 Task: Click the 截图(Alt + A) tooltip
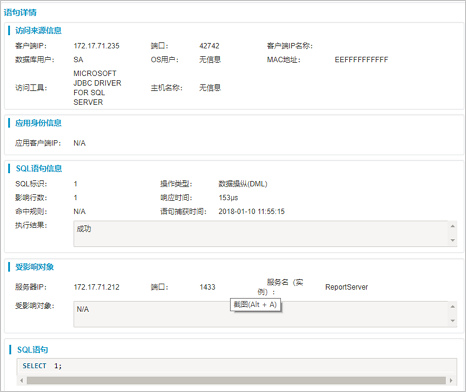coord(255,305)
